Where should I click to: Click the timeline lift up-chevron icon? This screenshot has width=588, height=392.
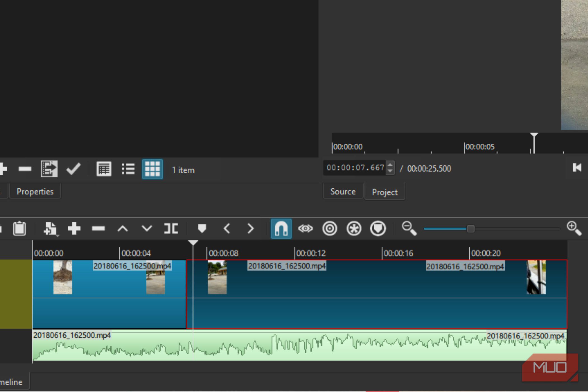tap(123, 229)
